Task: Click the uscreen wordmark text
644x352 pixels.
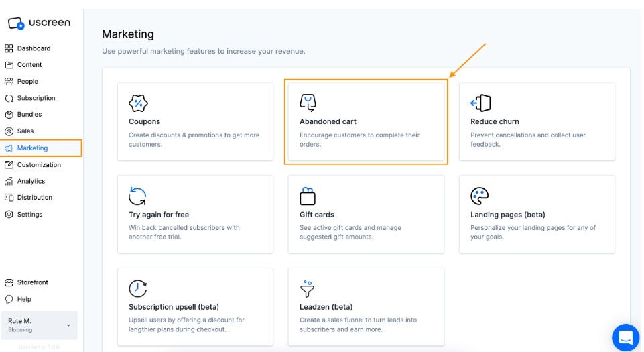Action: tap(50, 23)
